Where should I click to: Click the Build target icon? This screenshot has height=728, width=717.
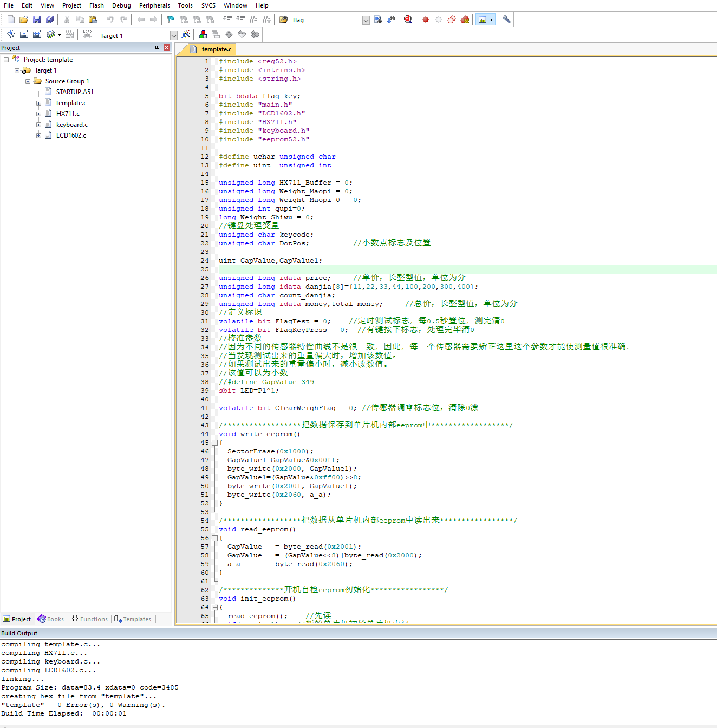(x=24, y=35)
